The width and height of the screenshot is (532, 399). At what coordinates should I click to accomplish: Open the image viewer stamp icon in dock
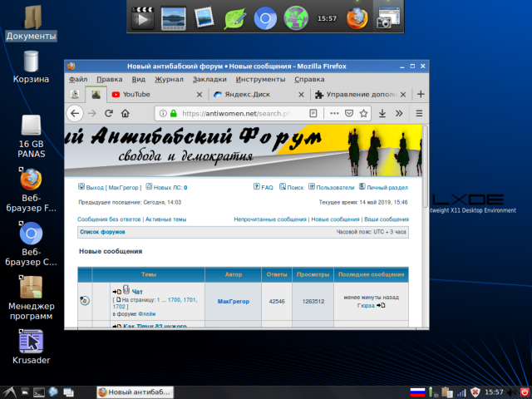(204, 17)
